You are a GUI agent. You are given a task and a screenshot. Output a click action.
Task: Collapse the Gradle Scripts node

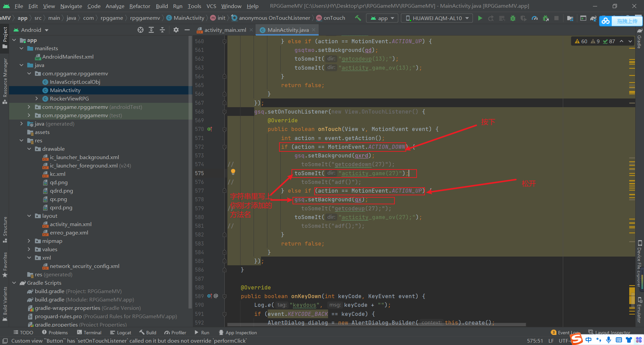(14, 283)
